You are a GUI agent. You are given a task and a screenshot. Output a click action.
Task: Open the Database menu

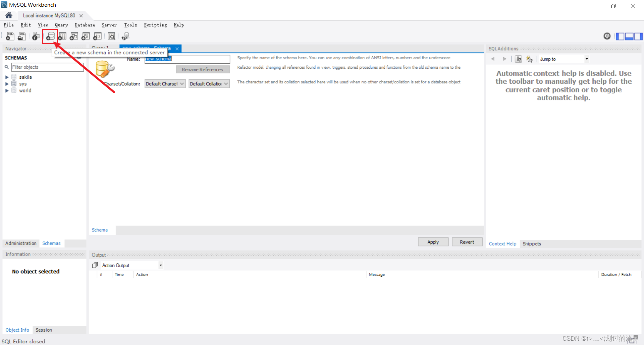click(x=85, y=25)
